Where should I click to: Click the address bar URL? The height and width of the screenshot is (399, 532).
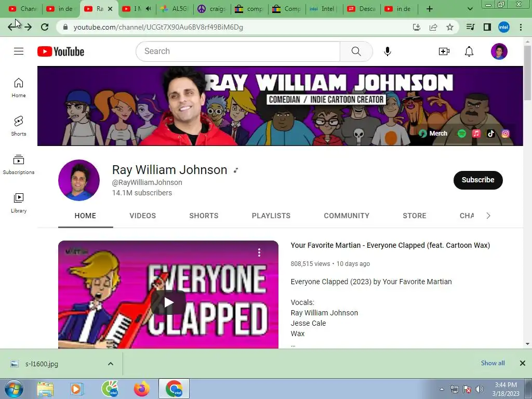158,27
